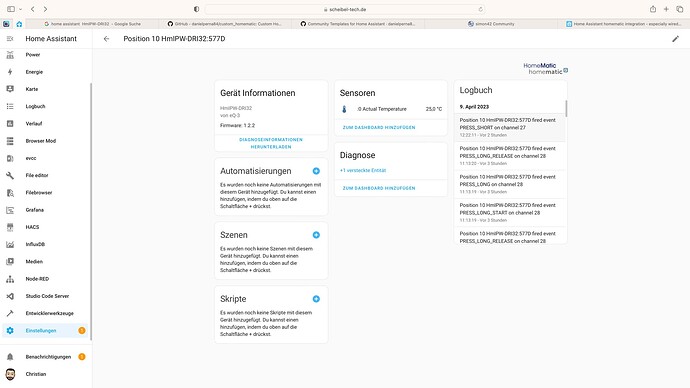Add an automation with the plus icon

point(316,171)
